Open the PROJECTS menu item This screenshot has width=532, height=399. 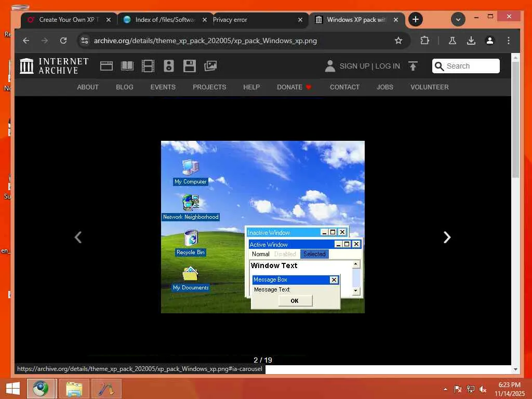point(209,87)
